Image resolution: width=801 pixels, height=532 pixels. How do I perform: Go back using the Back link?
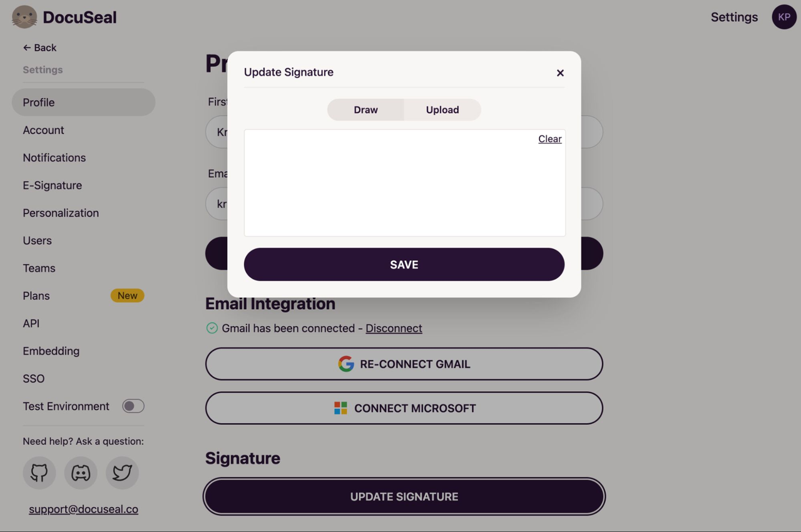click(x=39, y=48)
